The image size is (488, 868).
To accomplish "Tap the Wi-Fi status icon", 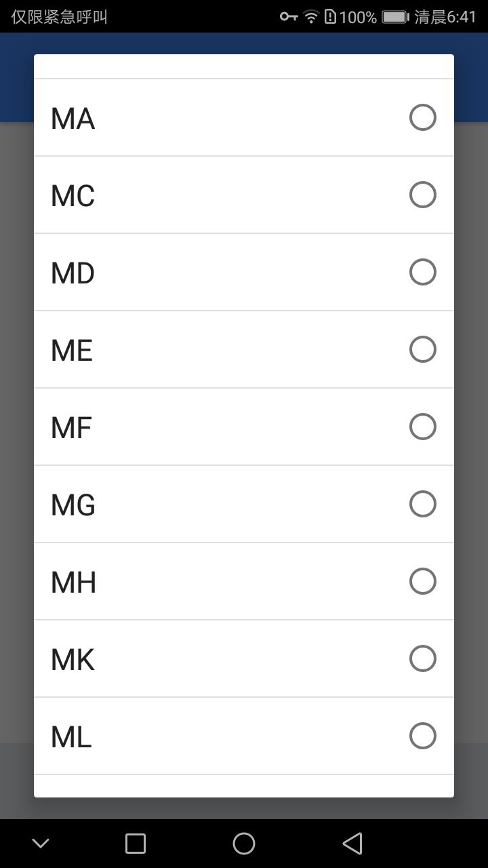I will coord(311,17).
